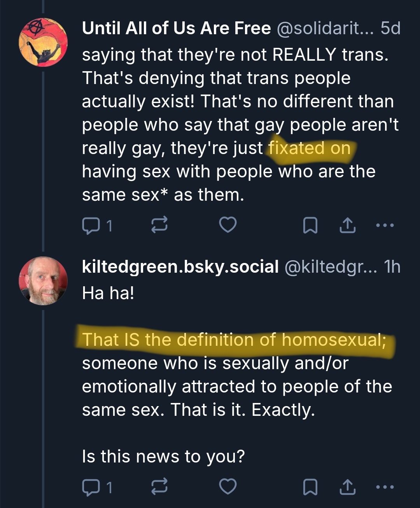The image size is (420, 508).
Task: Bookmark the kiltedgreen post
Action: pyautogui.click(x=310, y=487)
